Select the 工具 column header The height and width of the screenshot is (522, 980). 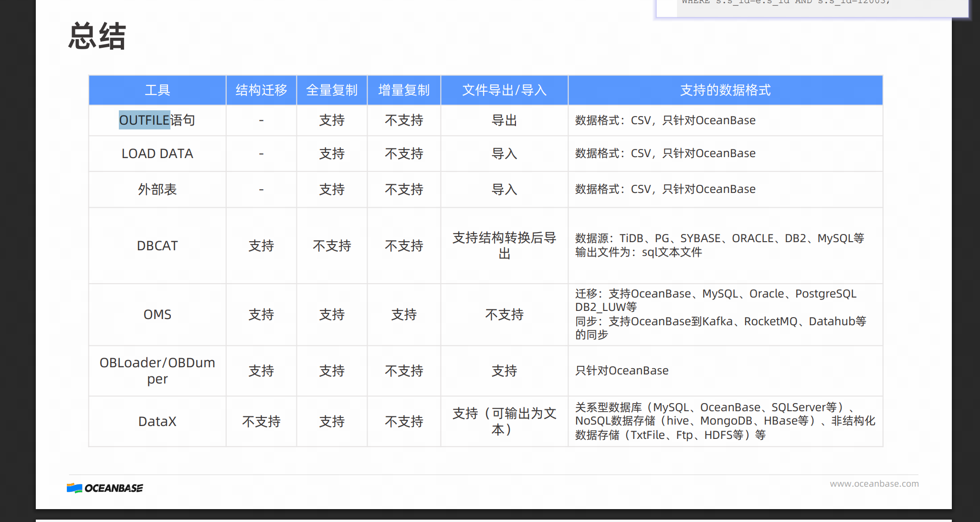[x=157, y=90]
